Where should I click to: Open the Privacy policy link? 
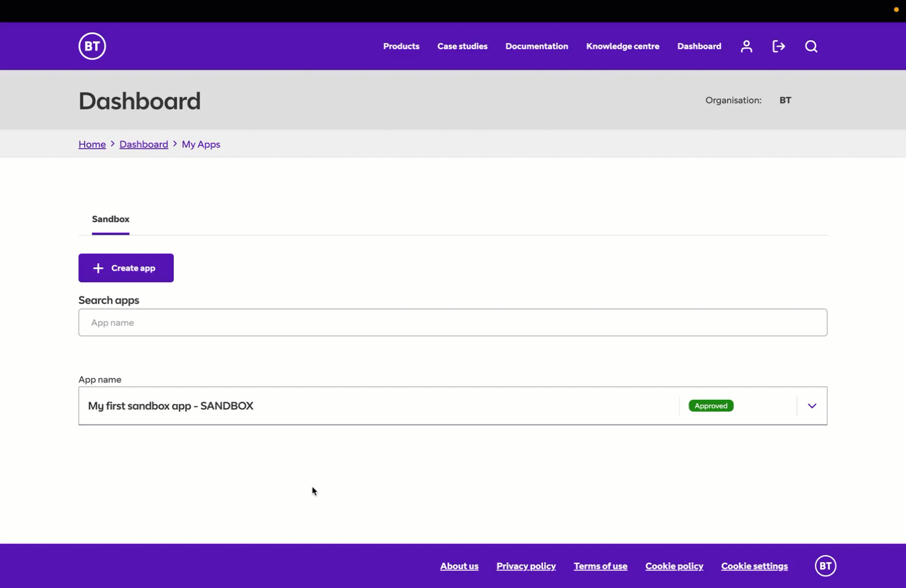(526, 566)
